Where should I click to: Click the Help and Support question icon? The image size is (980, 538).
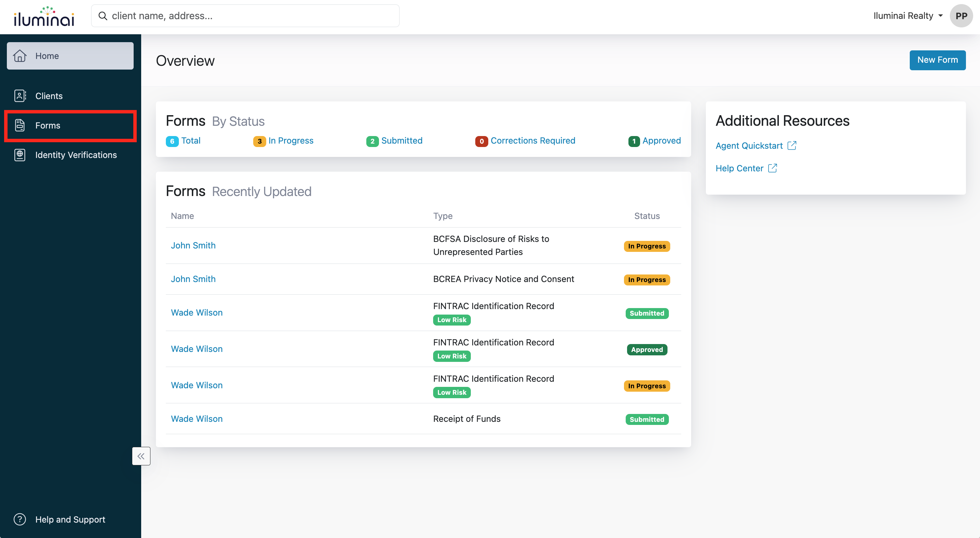click(20, 519)
